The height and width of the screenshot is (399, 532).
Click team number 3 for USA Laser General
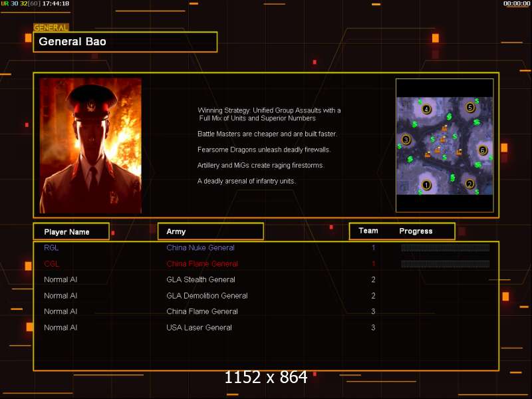pos(373,327)
